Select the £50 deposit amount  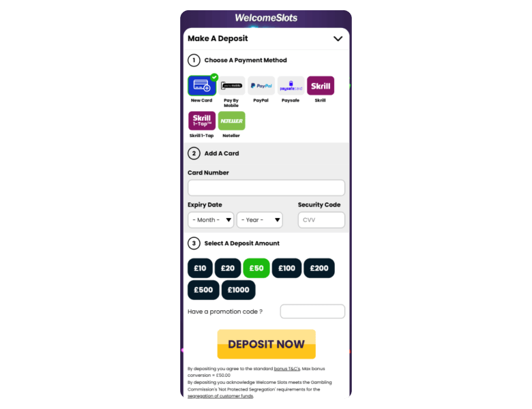pyautogui.click(x=256, y=269)
